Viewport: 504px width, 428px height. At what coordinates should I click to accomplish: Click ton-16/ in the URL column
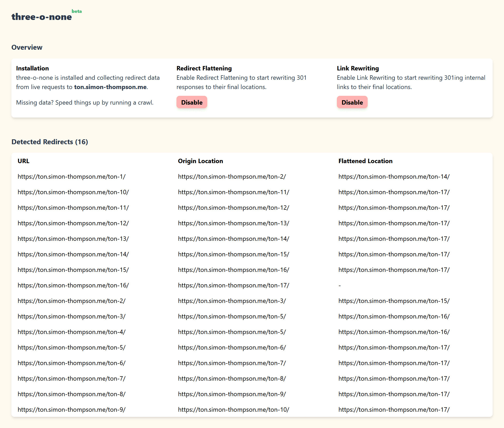73,285
